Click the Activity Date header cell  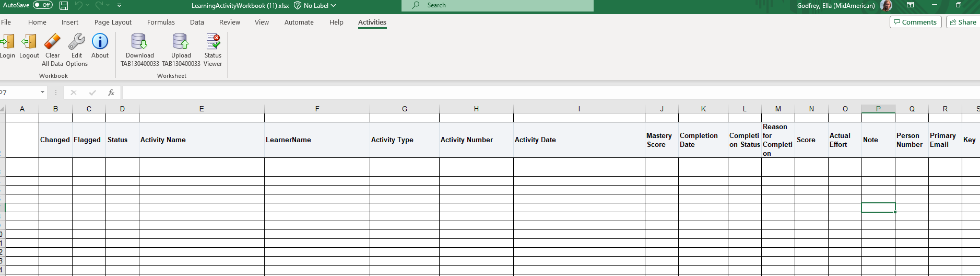[579, 140]
